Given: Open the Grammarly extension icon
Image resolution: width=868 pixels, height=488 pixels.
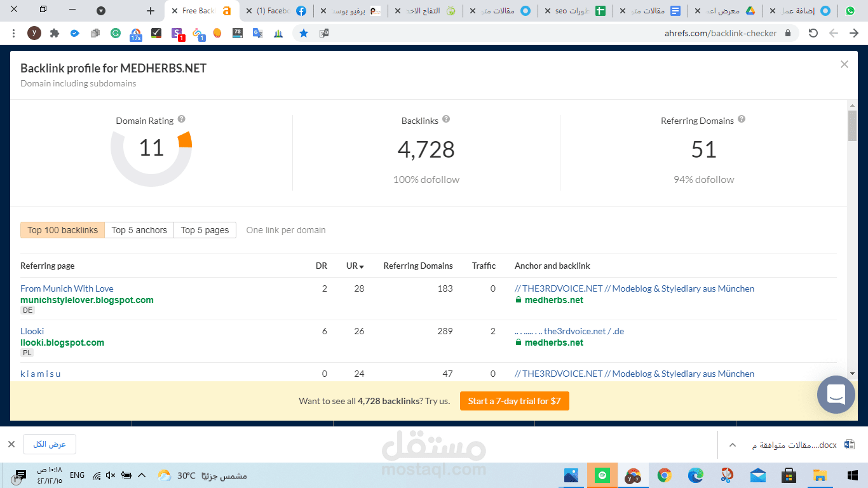Looking at the screenshot, I should [116, 32].
